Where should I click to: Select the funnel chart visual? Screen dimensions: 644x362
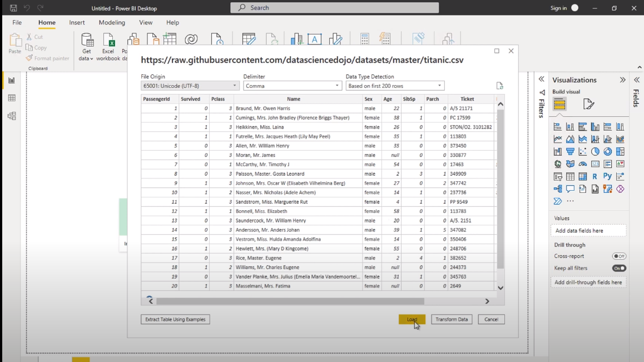(x=570, y=152)
